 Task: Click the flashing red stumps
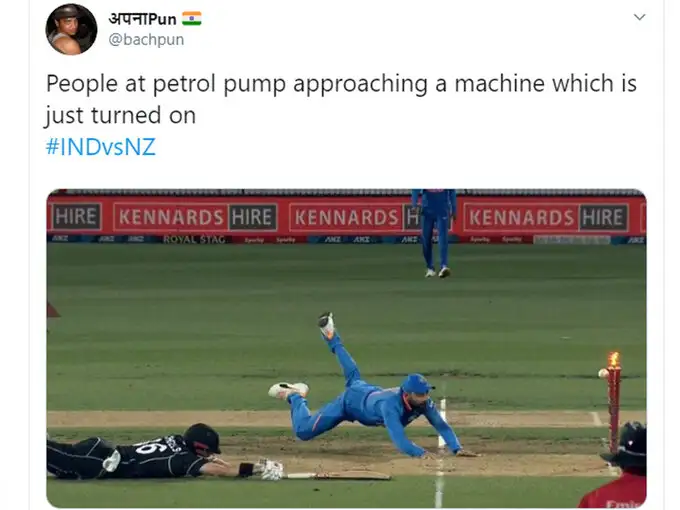click(614, 403)
